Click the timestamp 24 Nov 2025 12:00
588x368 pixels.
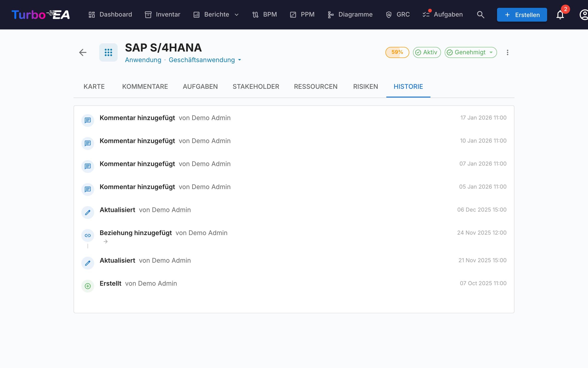point(482,233)
